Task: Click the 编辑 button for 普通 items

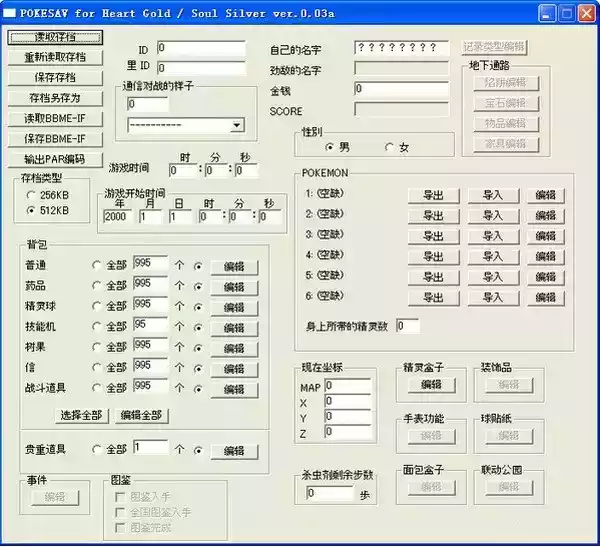Action: pyautogui.click(x=234, y=267)
